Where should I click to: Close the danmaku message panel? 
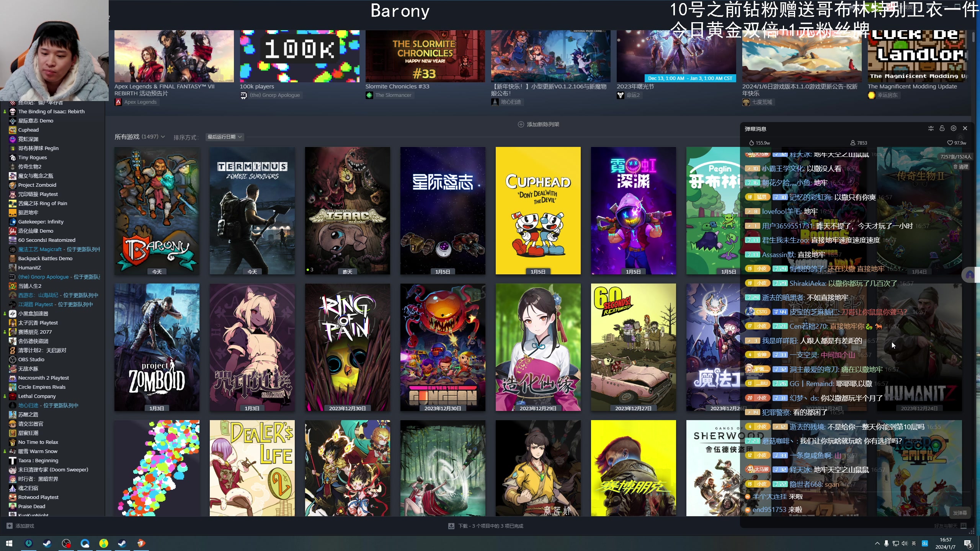(965, 129)
